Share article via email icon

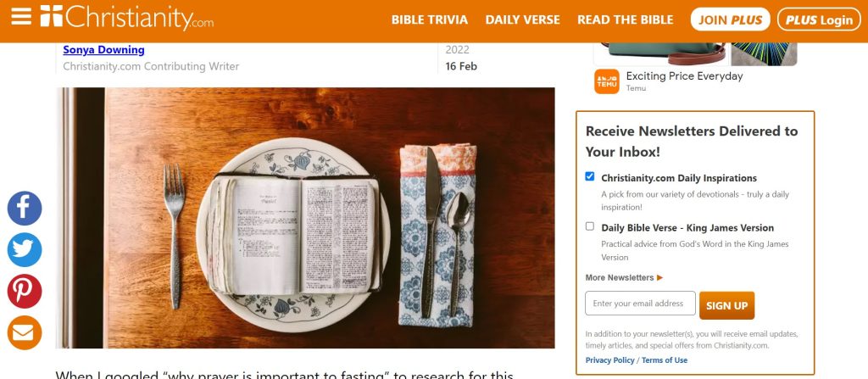(x=25, y=332)
